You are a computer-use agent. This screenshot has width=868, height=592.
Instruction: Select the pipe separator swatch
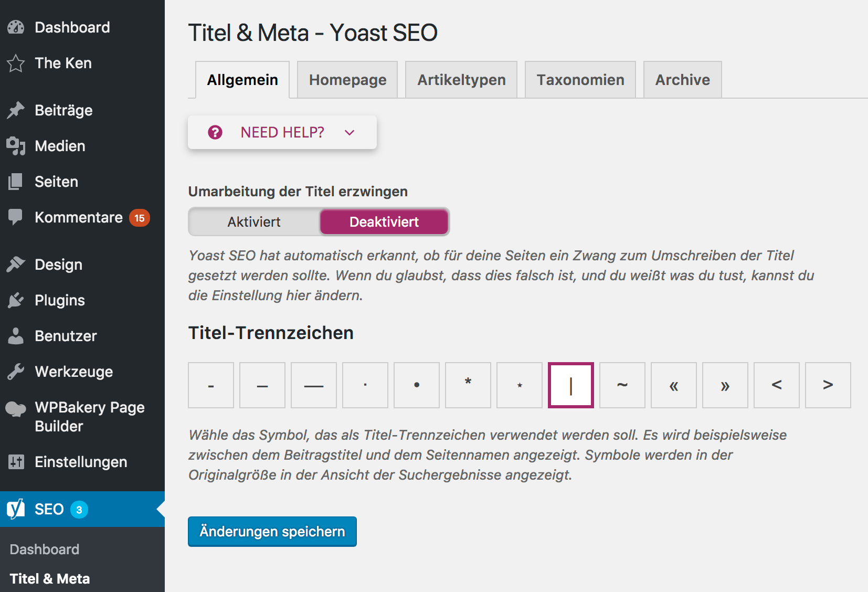tap(570, 385)
